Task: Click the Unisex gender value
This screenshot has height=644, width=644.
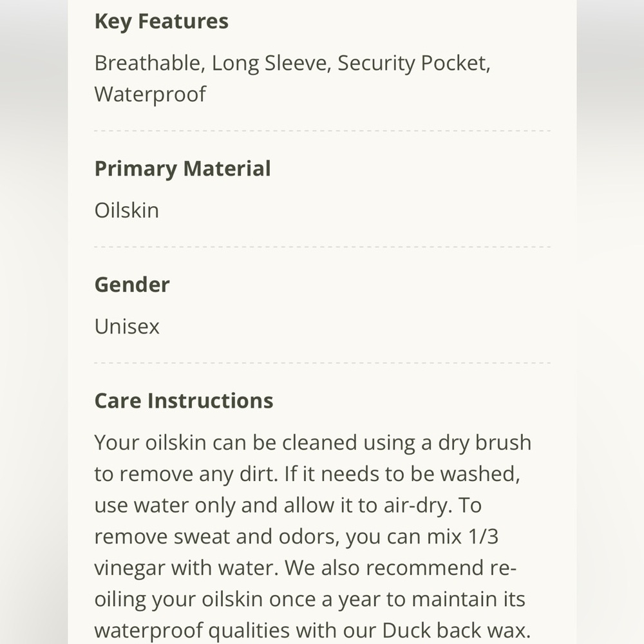Action: pyautogui.click(x=127, y=327)
